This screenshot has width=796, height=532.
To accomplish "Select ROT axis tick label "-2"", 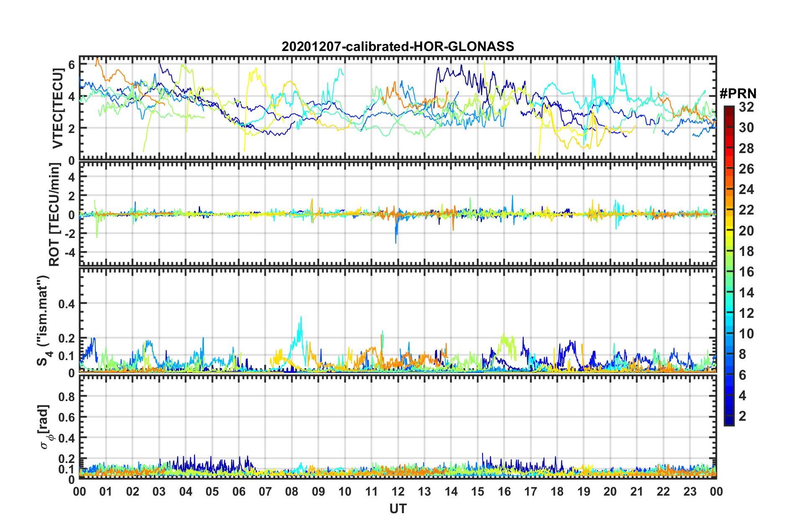I will (x=69, y=234).
